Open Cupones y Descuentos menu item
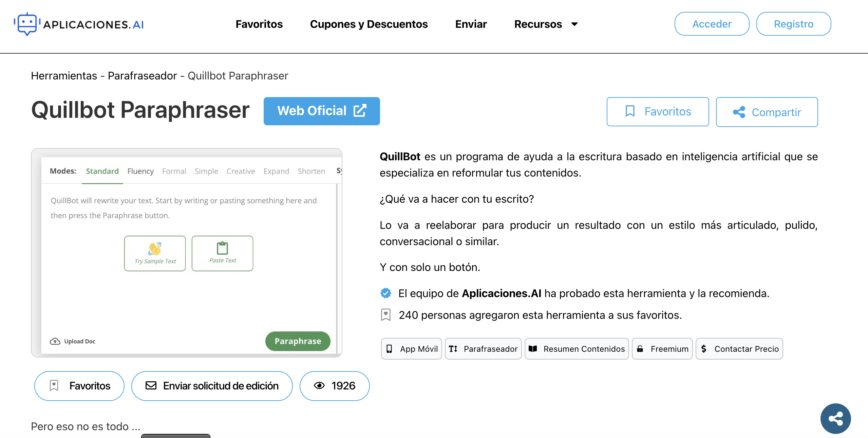 pos(369,24)
